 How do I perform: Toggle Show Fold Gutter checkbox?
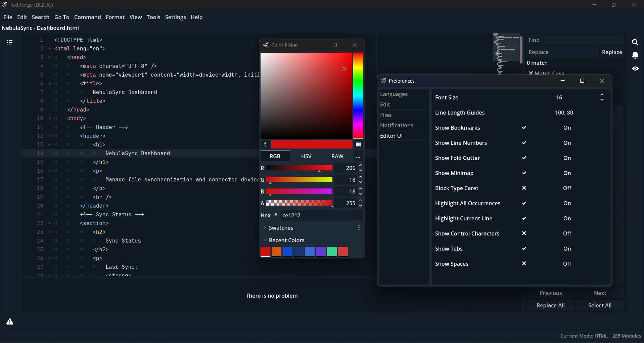[524, 158]
